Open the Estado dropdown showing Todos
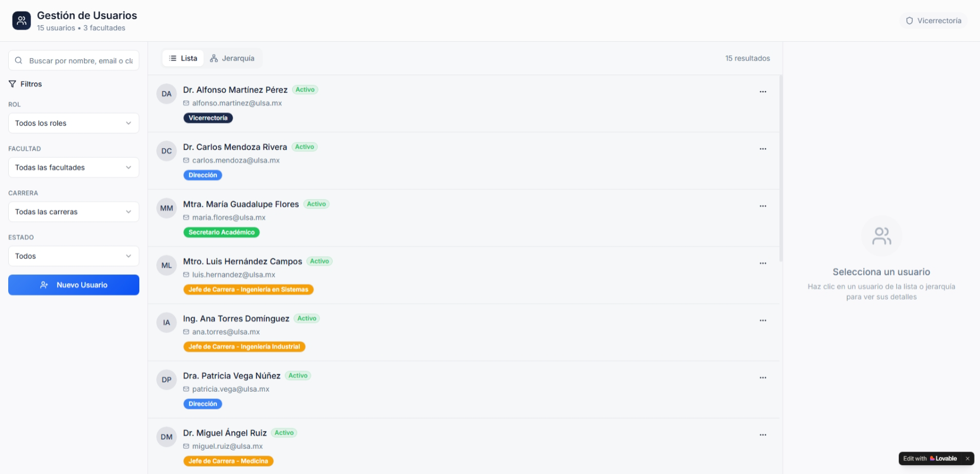This screenshot has height=474, width=980. 73,256
